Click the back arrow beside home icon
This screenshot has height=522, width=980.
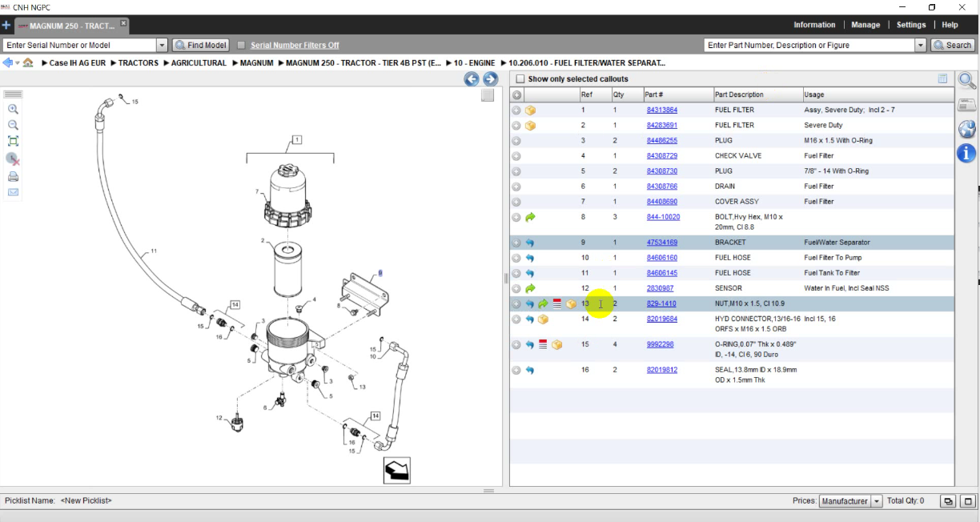9,62
